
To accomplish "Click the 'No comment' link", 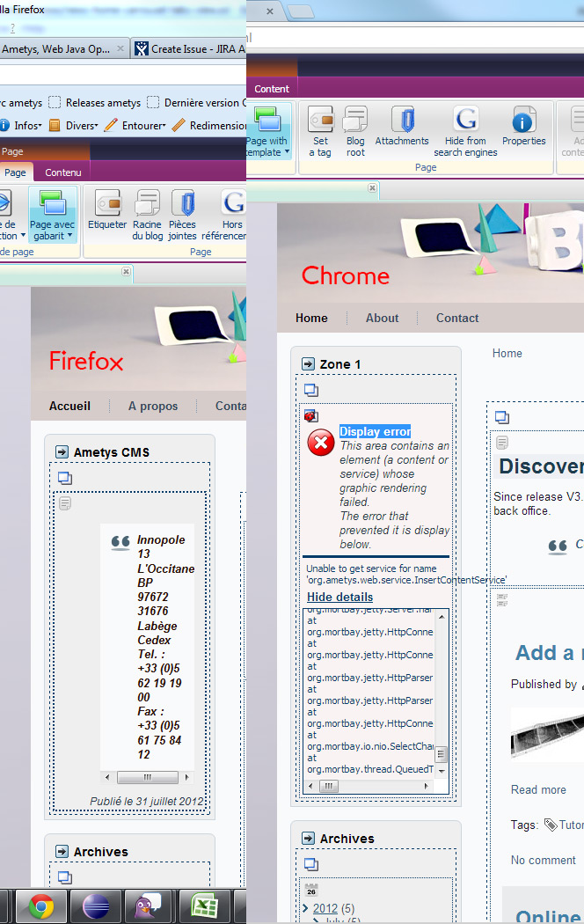I will click(x=544, y=861).
